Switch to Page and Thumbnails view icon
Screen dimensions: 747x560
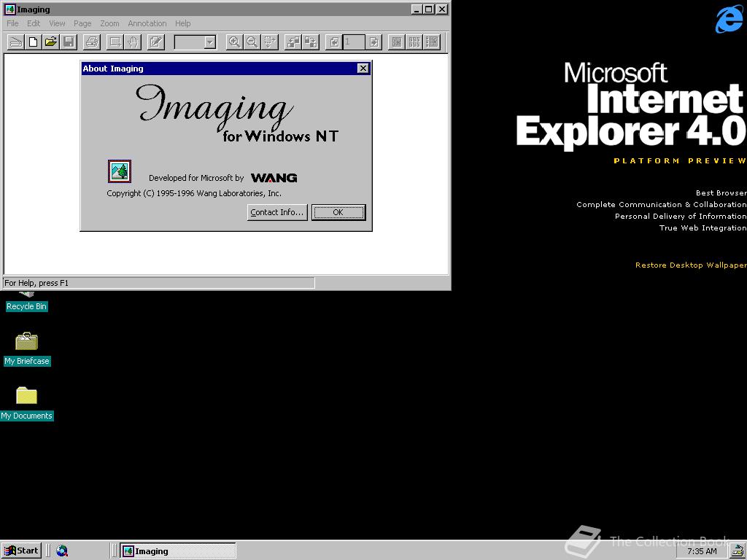(x=432, y=42)
